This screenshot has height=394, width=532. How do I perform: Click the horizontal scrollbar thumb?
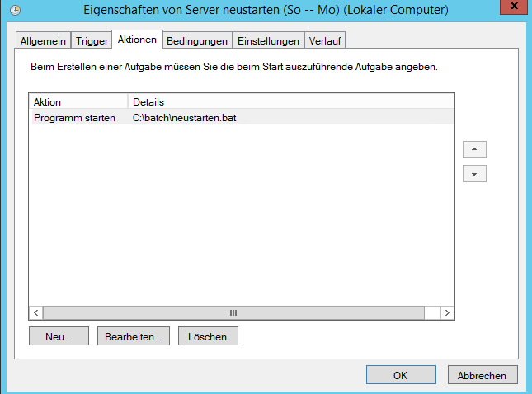pos(233,312)
